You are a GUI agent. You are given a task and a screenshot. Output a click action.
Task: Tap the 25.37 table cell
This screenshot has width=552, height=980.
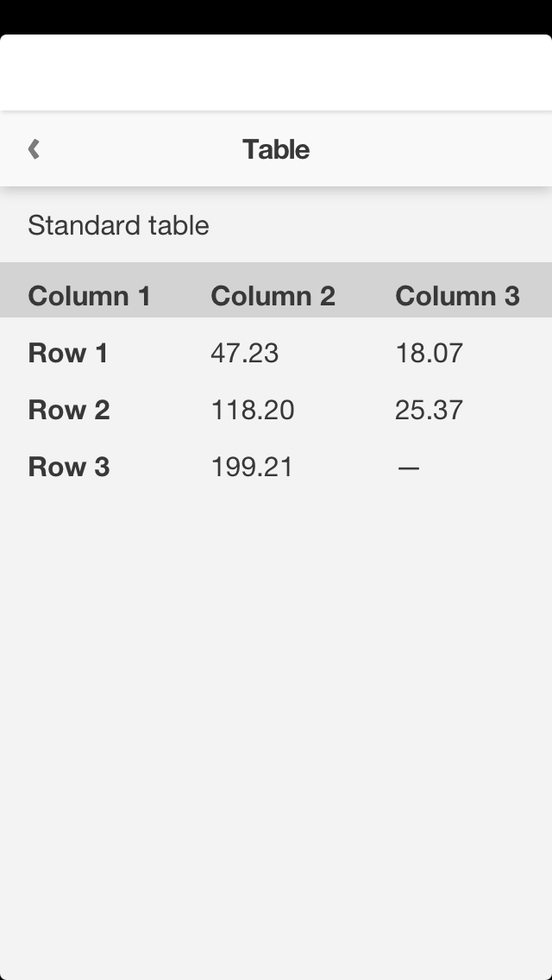[x=429, y=410]
